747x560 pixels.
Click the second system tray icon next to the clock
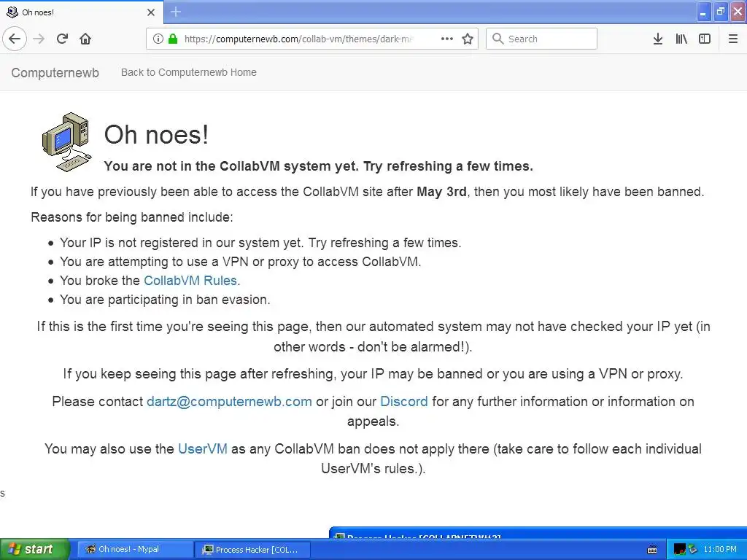point(693,550)
